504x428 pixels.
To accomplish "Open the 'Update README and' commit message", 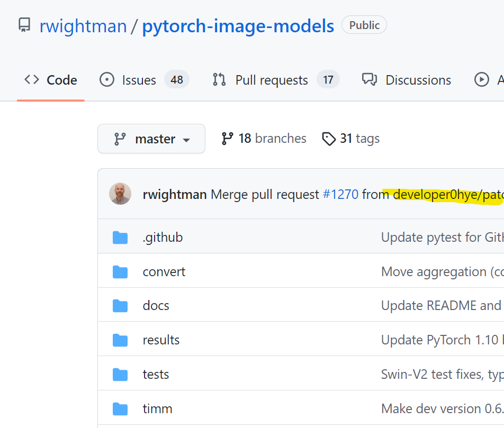I will pyautogui.click(x=442, y=306).
